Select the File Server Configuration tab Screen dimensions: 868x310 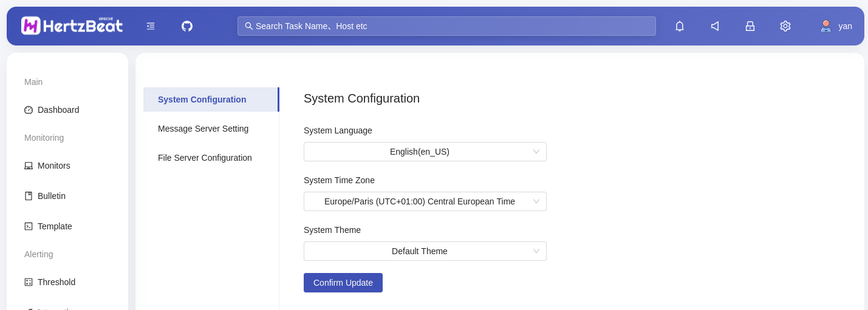coord(205,158)
